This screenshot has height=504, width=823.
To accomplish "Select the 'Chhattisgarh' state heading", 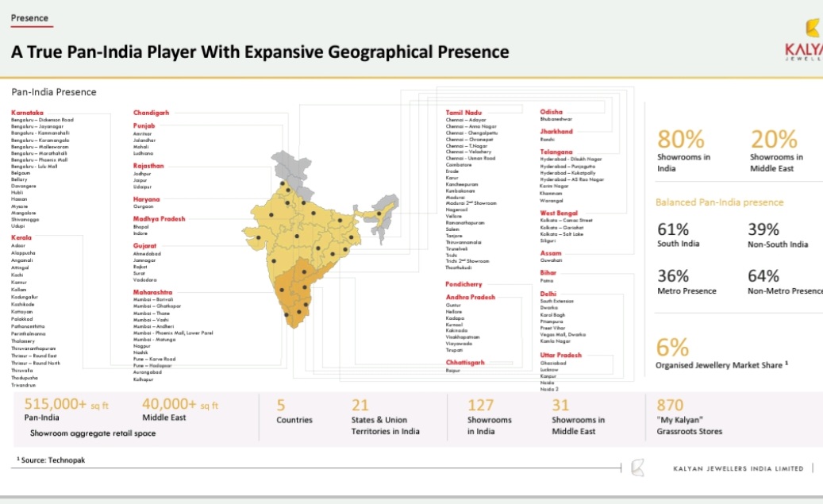I will pyautogui.click(x=465, y=363).
